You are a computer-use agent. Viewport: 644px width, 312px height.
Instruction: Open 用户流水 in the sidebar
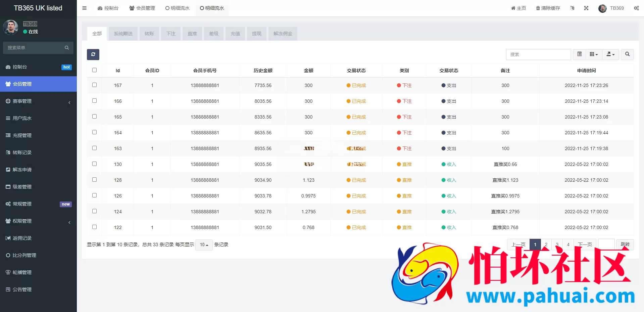pos(38,118)
